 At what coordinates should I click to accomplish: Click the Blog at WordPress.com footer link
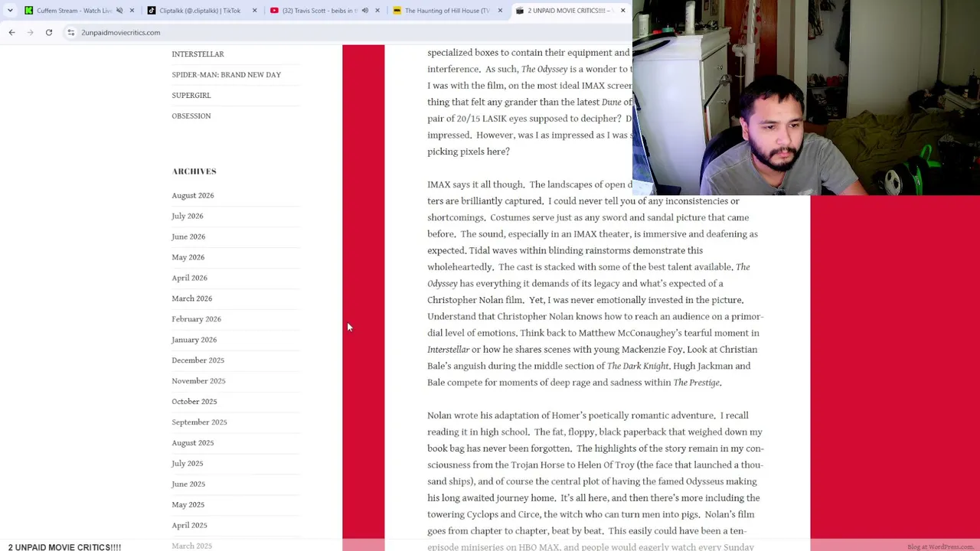coord(941,547)
